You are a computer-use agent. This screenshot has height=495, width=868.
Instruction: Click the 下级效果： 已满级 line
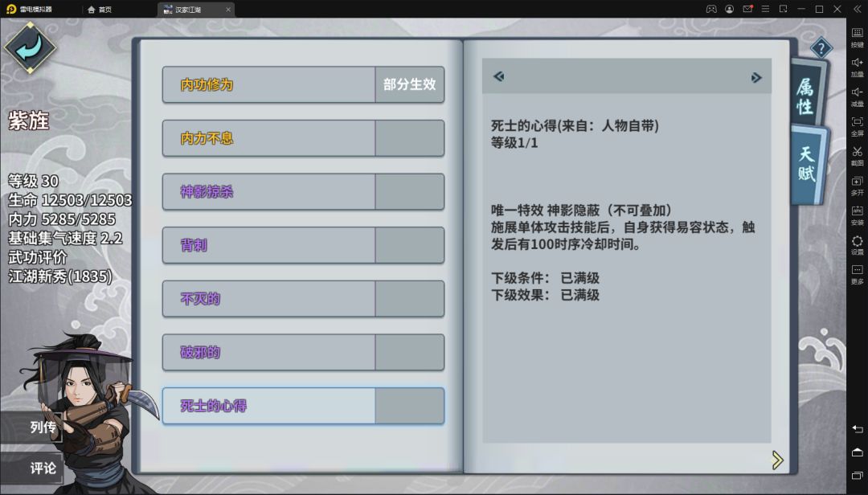(545, 295)
